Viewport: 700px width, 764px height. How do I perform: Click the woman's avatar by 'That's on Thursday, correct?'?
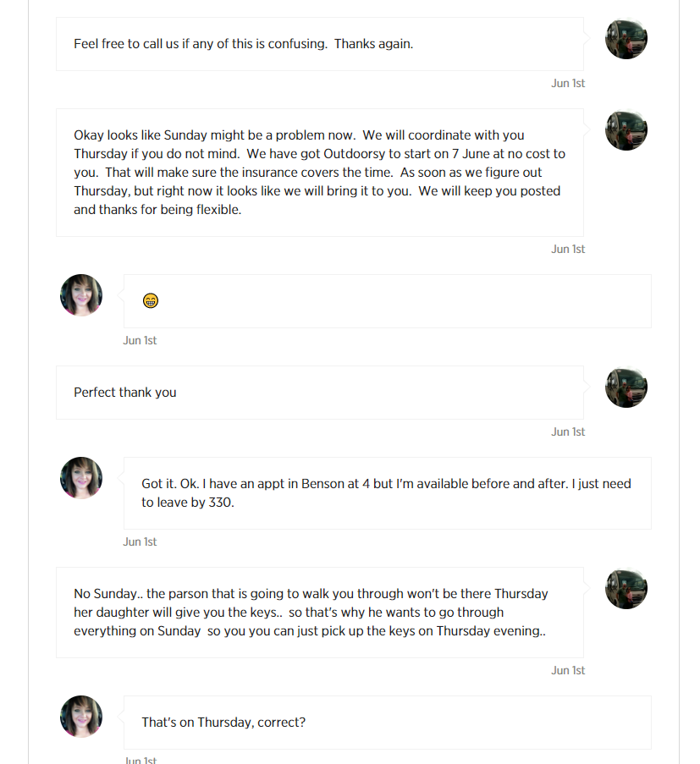(x=81, y=717)
